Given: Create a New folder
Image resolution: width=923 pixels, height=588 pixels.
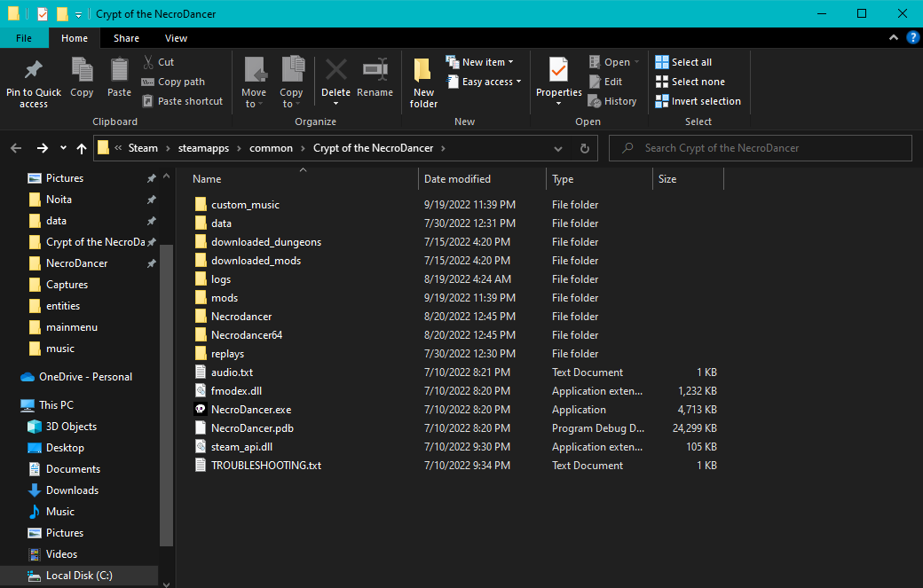Looking at the screenshot, I should (424, 82).
